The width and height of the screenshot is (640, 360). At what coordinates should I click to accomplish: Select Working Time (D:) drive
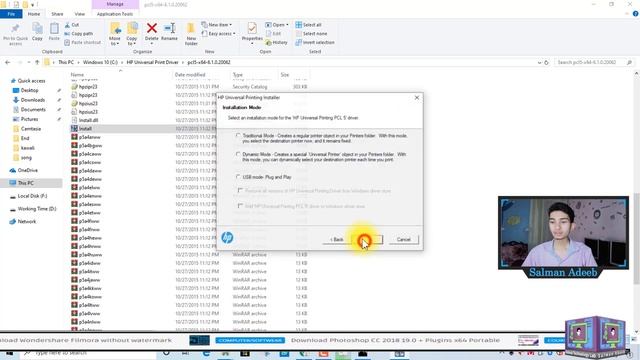click(x=37, y=209)
